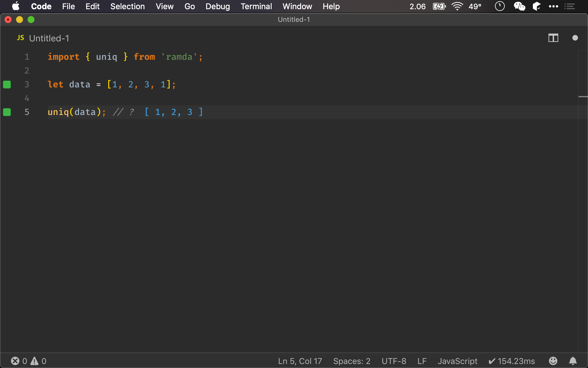Image resolution: width=588 pixels, height=368 pixels.
Task: Click the minimap scroll indicator on the right
Action: tap(583, 97)
